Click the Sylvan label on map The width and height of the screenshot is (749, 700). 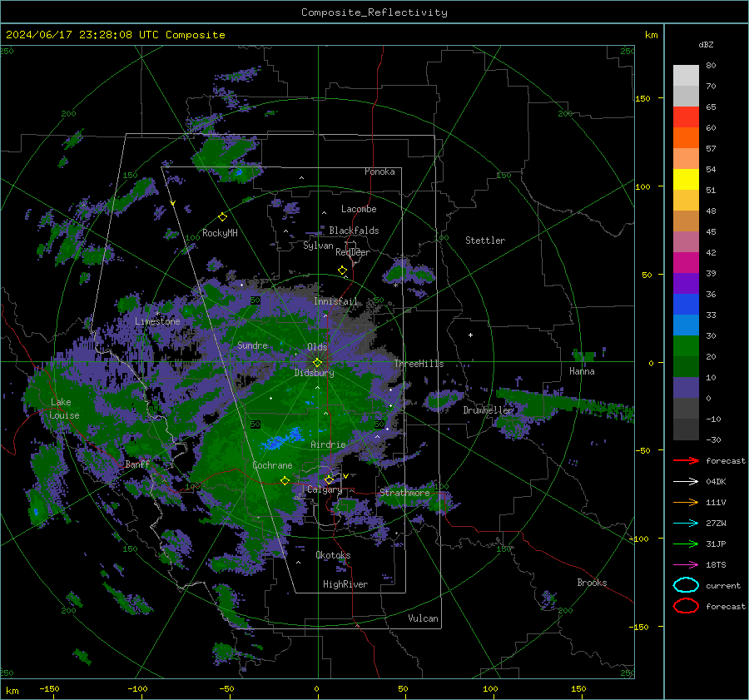[318, 246]
